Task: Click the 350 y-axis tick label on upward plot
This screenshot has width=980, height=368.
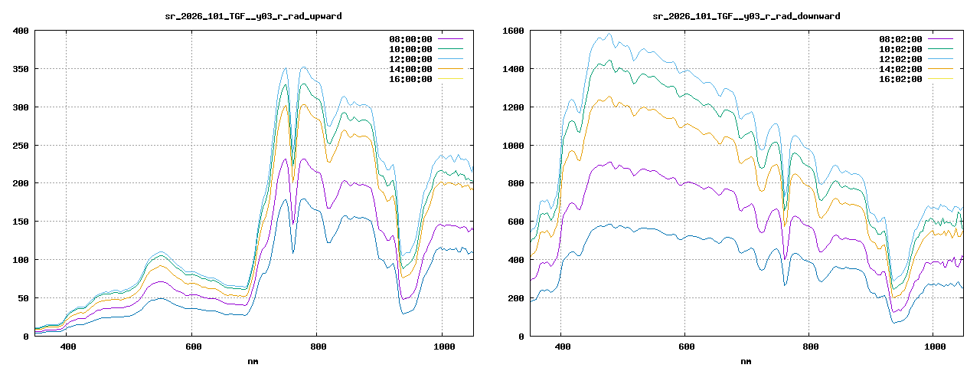Action: coord(20,69)
